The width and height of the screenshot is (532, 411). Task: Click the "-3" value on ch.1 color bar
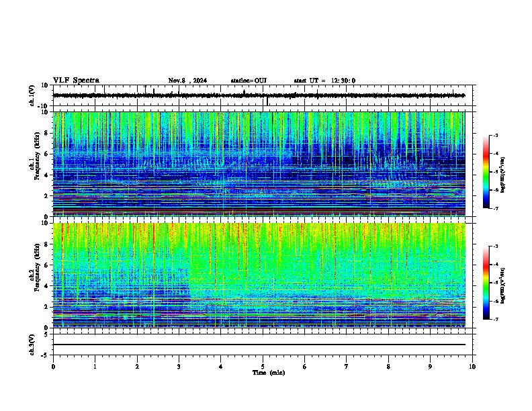[495, 135]
